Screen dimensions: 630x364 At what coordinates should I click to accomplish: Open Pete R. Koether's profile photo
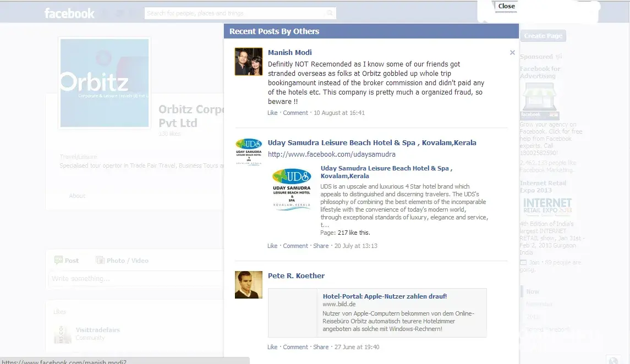pos(248,285)
